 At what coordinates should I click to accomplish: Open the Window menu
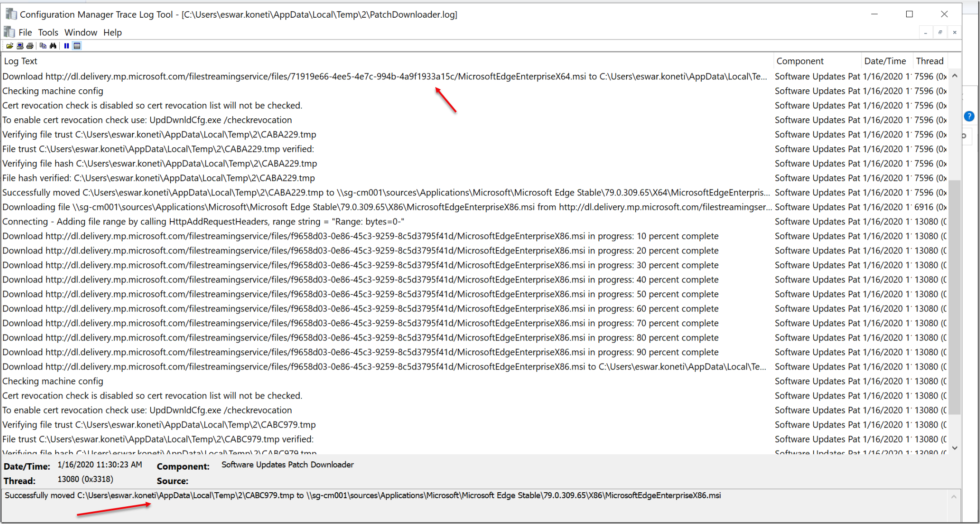pos(81,32)
